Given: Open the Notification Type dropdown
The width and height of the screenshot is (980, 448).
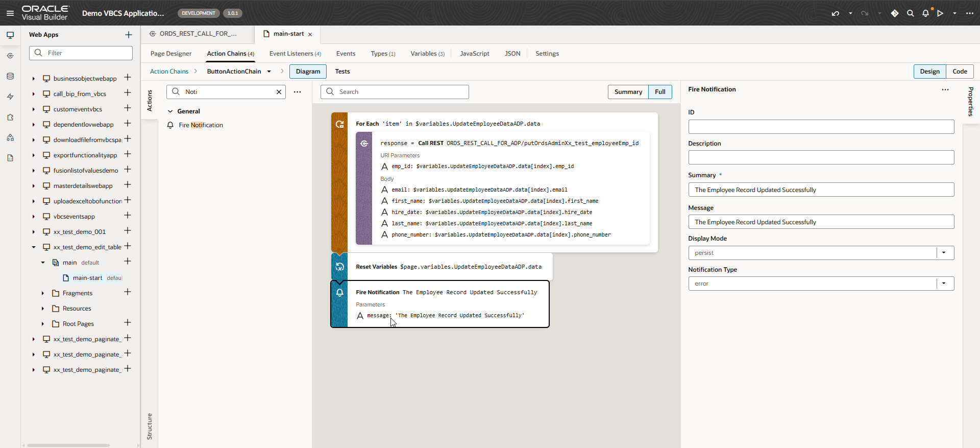Looking at the screenshot, I should (x=944, y=284).
